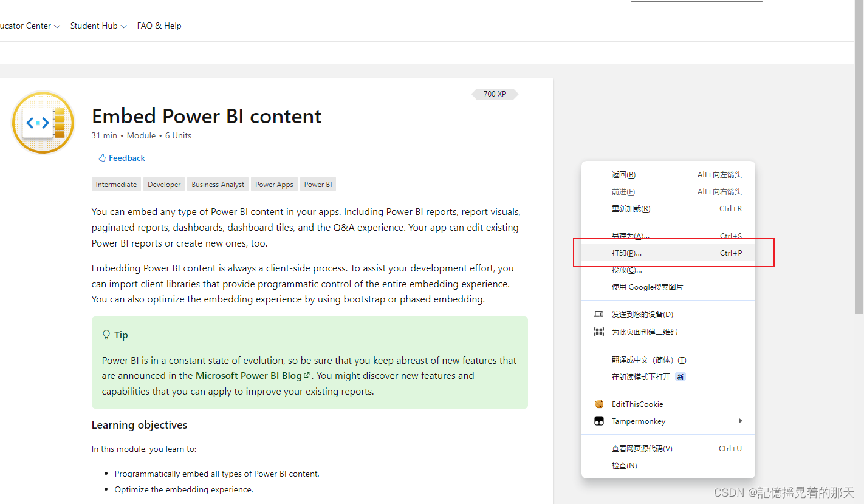Select 在朗读模式下打开 menu entry

click(x=668, y=377)
